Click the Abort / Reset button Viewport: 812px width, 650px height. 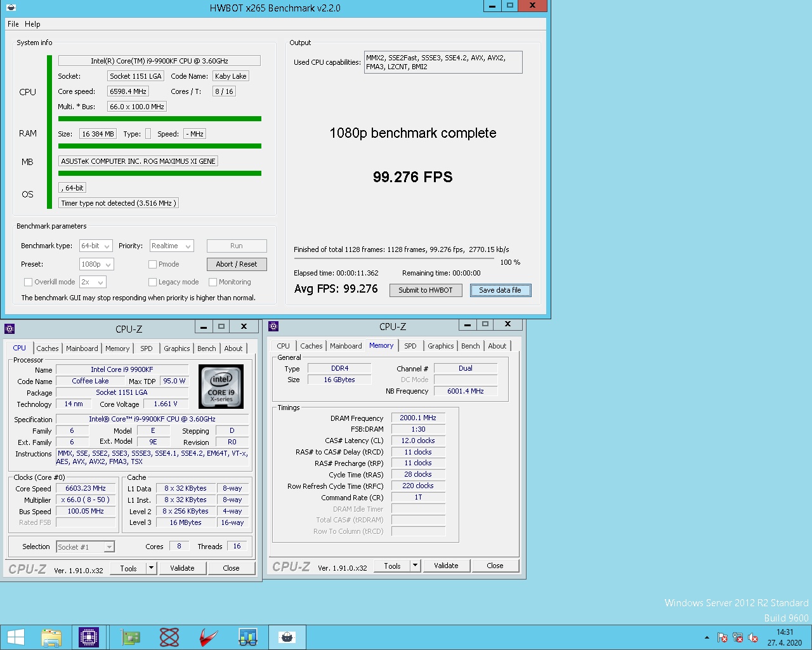point(237,264)
